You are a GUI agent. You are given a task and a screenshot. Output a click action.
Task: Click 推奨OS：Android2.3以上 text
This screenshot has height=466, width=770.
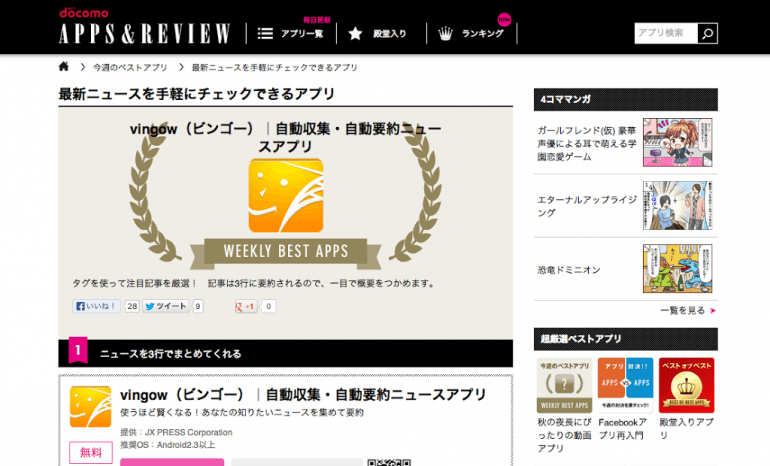point(167,445)
